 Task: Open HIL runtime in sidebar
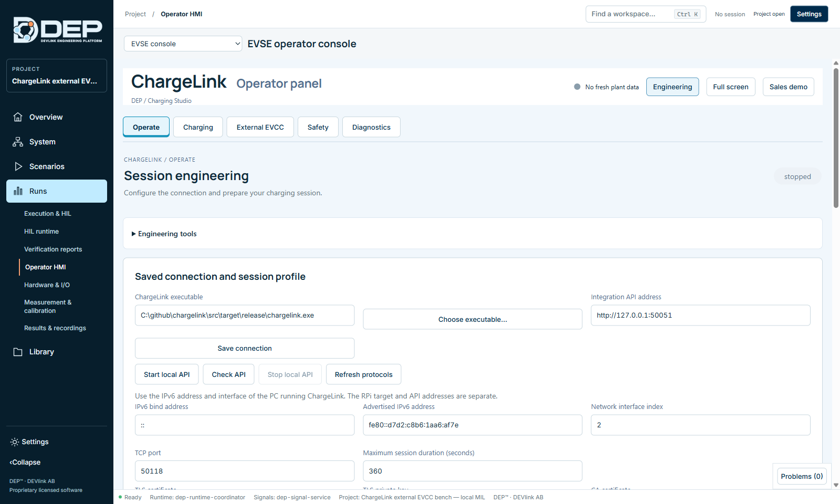41,232
